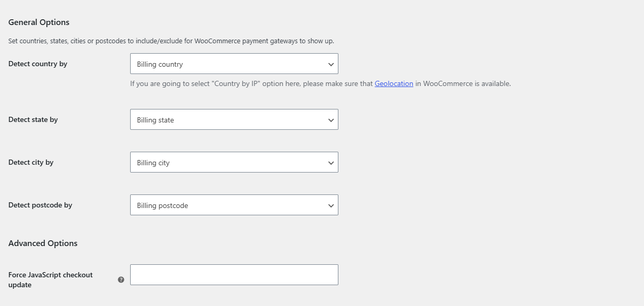
Task: Click the Advanced Options heading
Action: pyautogui.click(x=43, y=243)
